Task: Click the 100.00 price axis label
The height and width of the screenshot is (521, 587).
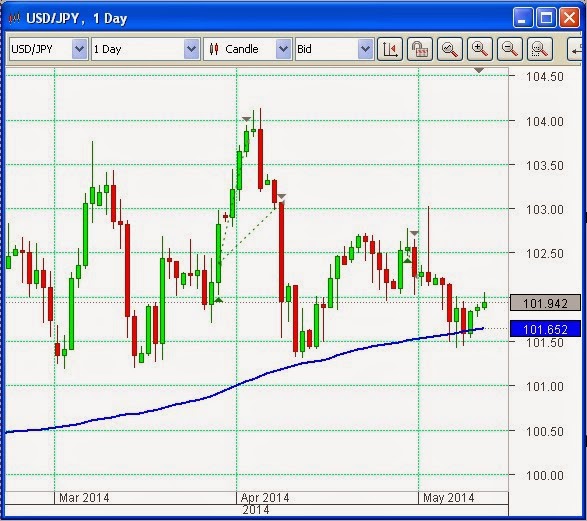Action: (544, 476)
